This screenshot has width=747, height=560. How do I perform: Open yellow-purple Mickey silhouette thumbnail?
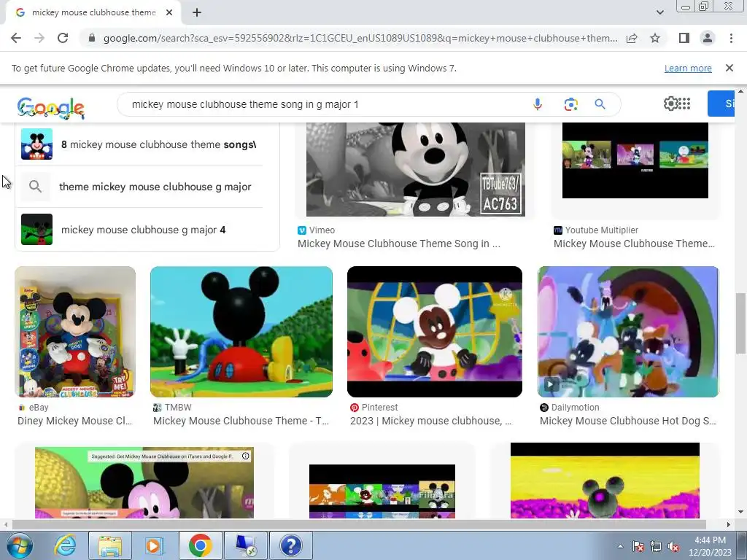pyautogui.click(x=605, y=481)
